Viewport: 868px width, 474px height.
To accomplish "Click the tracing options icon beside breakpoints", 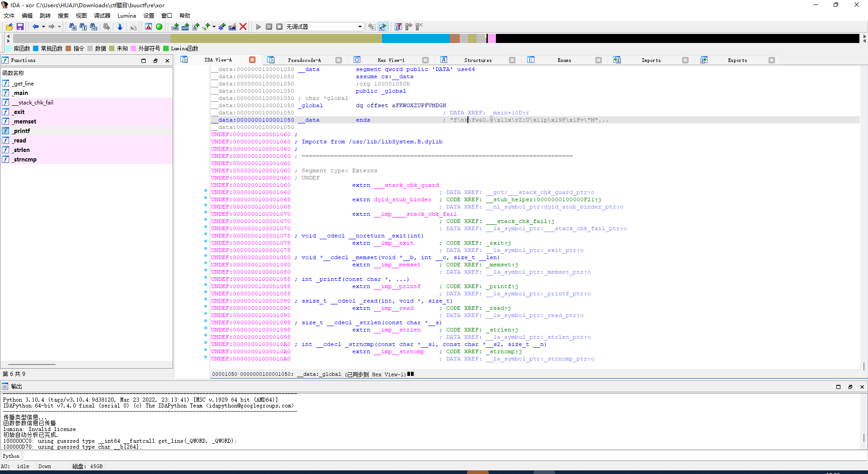I will click(x=409, y=27).
